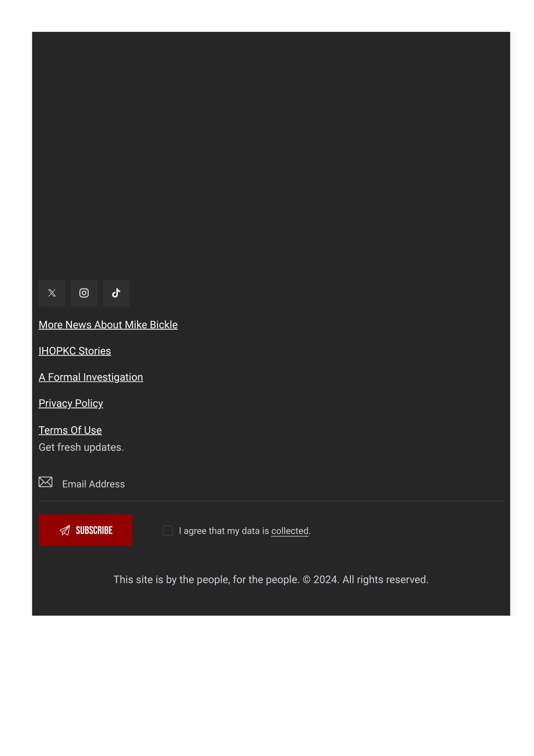The width and height of the screenshot is (534, 756).
Task: Focus the Email Address input field
Action: tap(282, 484)
